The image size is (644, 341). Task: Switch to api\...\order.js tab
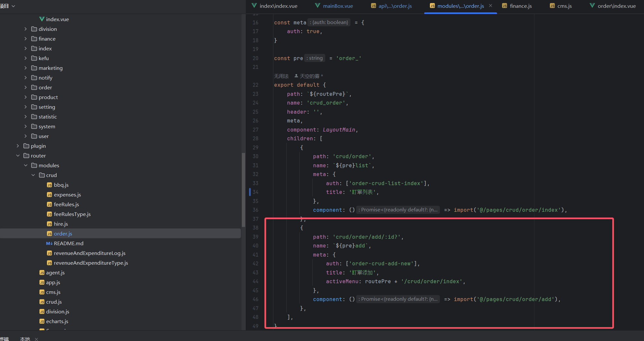coord(391,6)
